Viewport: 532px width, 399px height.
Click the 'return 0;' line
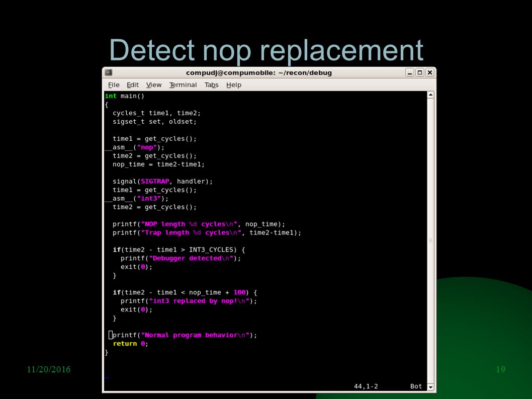[x=130, y=344]
